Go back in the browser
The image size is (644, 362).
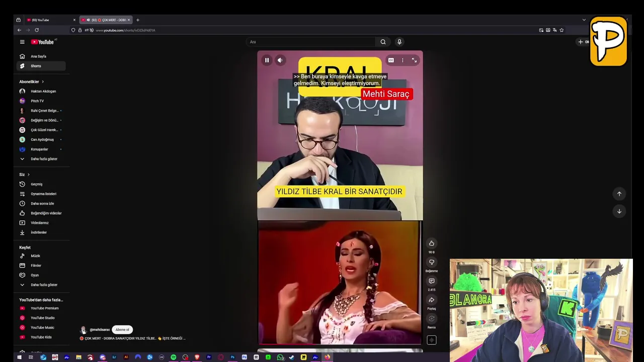pos(19,30)
